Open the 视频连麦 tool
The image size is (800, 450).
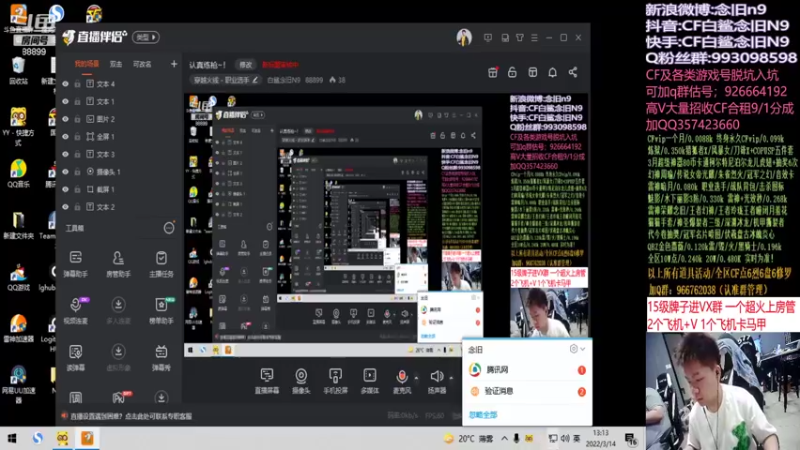tap(76, 311)
